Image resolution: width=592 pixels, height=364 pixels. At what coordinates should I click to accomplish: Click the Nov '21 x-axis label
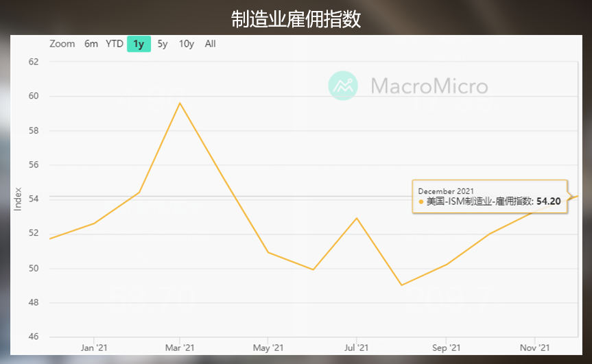[534, 348]
